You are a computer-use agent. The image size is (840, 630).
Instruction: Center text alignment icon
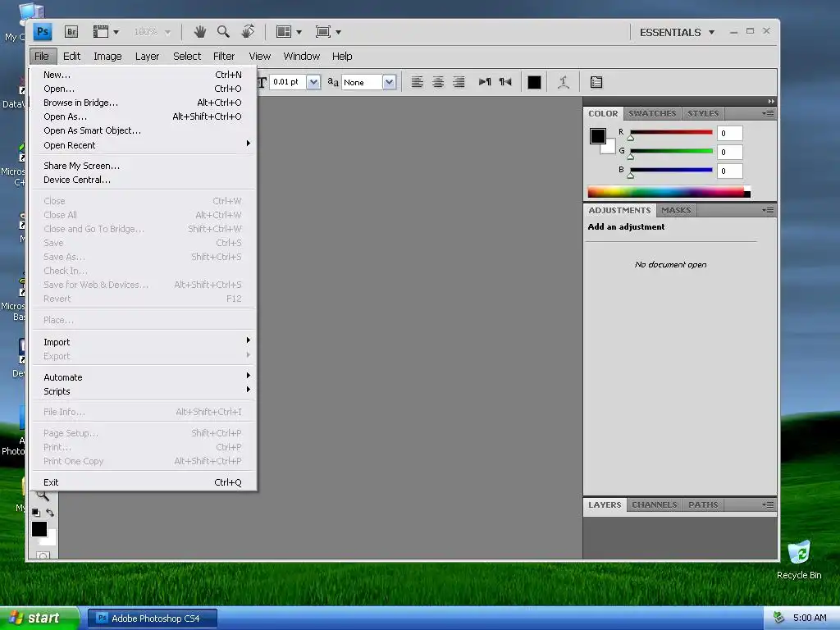[x=438, y=82]
